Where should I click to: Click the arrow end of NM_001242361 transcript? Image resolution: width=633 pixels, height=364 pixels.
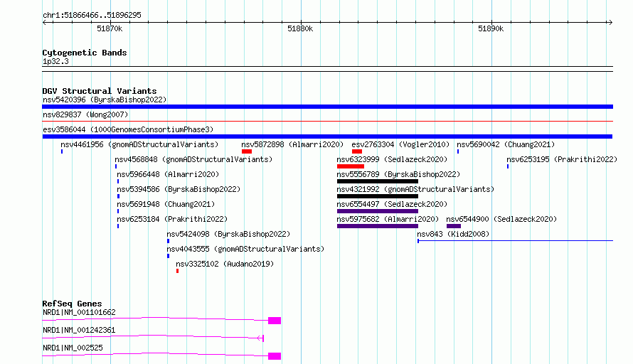(x=261, y=338)
